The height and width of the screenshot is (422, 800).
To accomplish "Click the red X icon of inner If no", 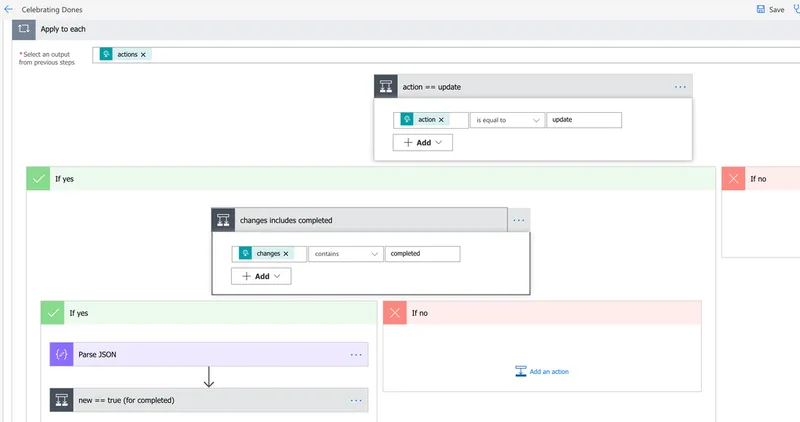I will (395, 313).
